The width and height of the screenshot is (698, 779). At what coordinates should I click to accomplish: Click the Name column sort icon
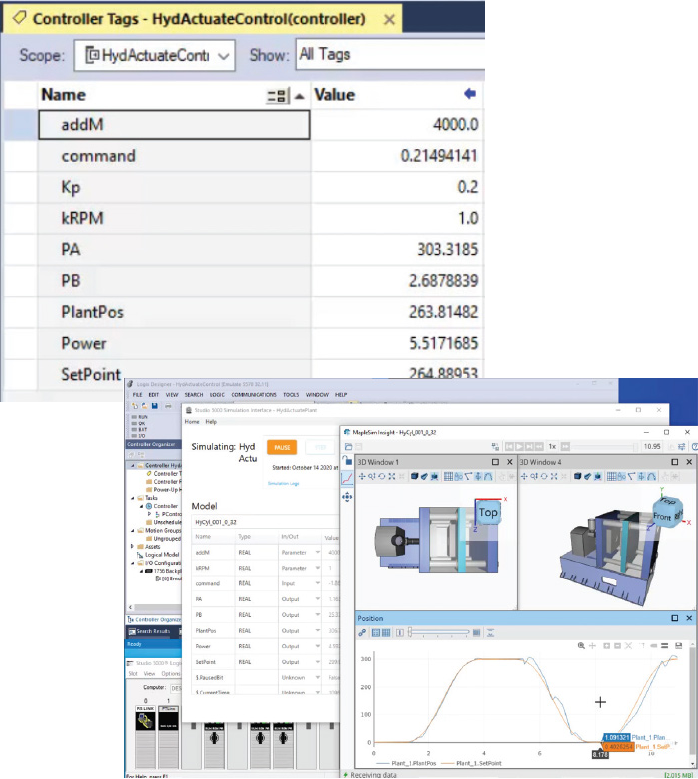pos(277,96)
